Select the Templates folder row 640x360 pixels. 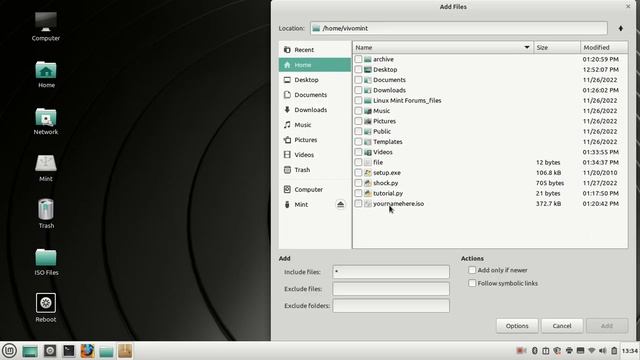point(490,142)
